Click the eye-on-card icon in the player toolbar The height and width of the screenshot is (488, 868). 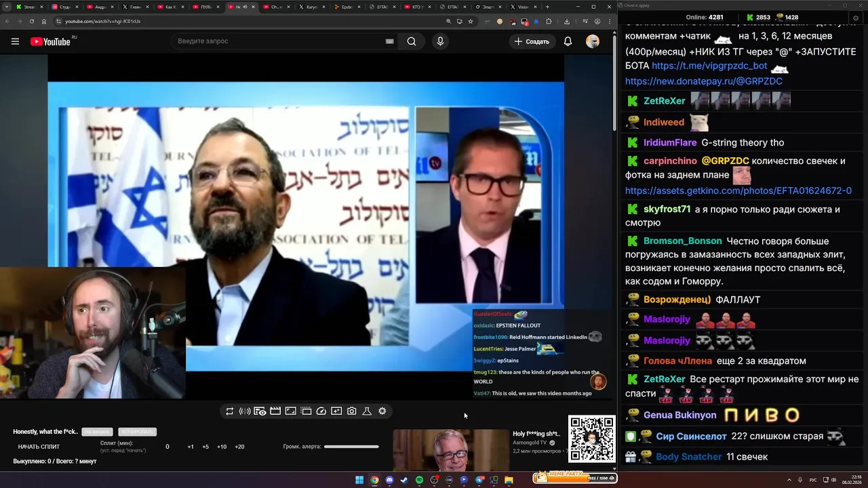pos(260,411)
